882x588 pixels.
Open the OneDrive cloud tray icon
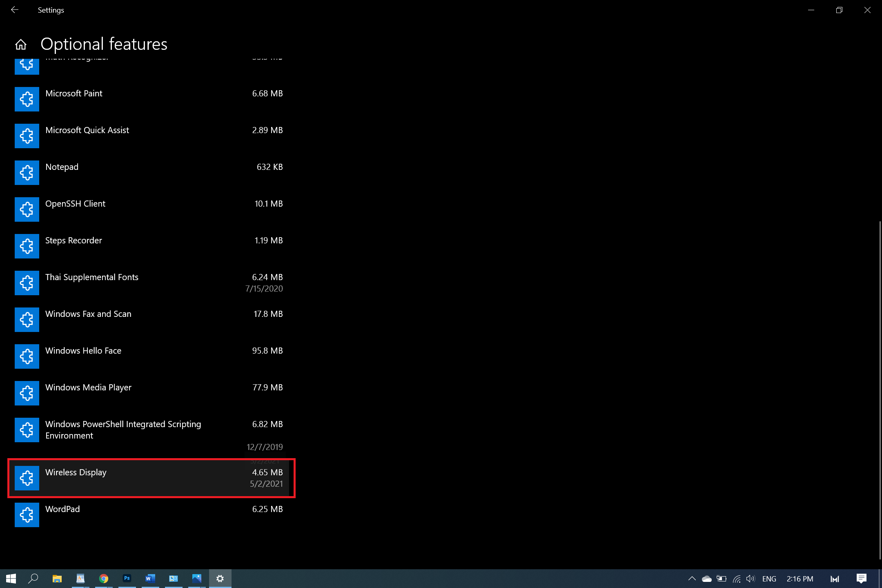point(707,579)
